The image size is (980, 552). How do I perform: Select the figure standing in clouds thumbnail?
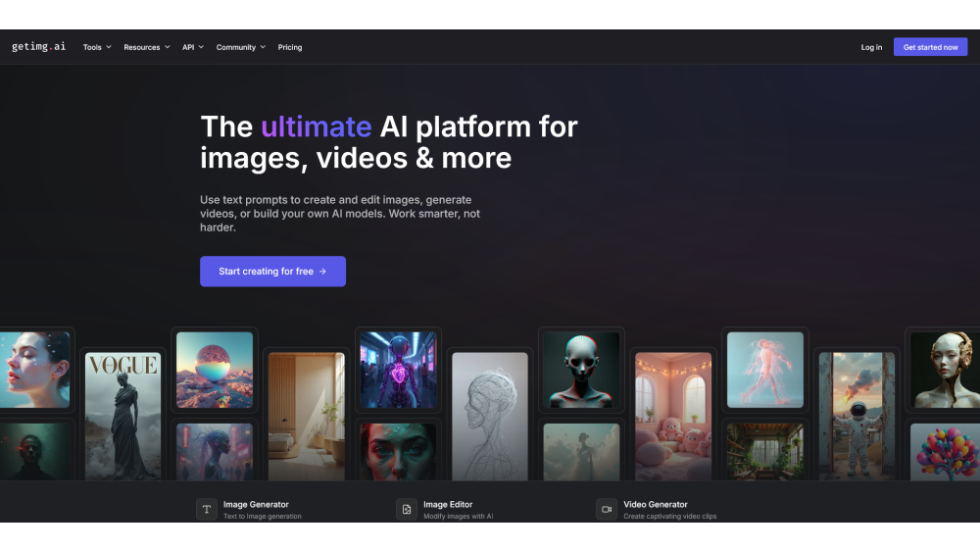(581, 452)
